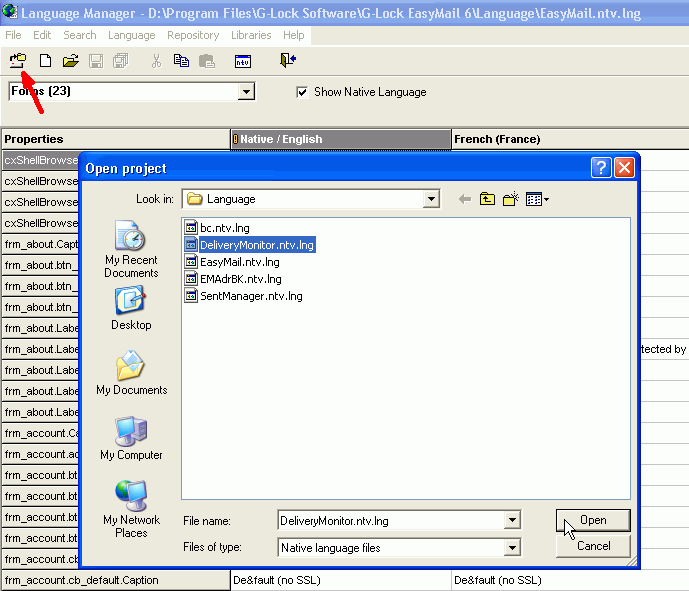Click the Cut scissors icon

pyautogui.click(x=156, y=61)
